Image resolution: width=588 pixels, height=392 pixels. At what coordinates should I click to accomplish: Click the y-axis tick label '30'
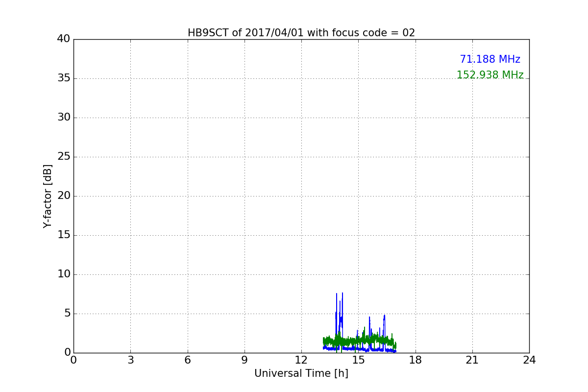tap(64, 118)
